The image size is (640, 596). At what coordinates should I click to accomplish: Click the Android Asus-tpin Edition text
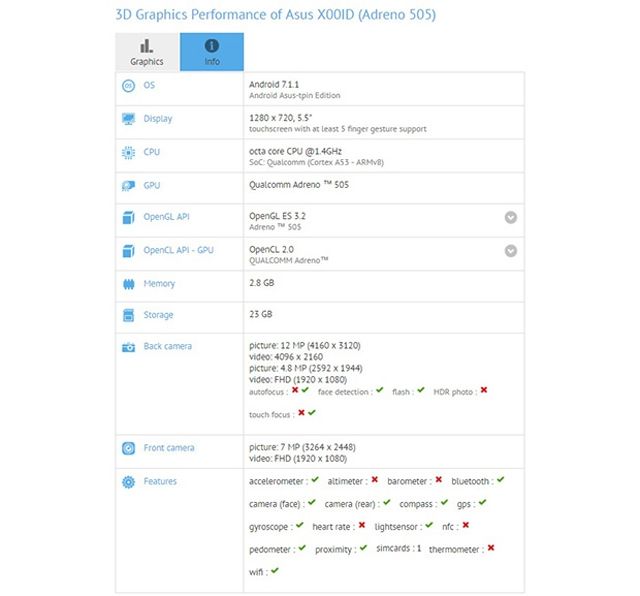tap(295, 96)
